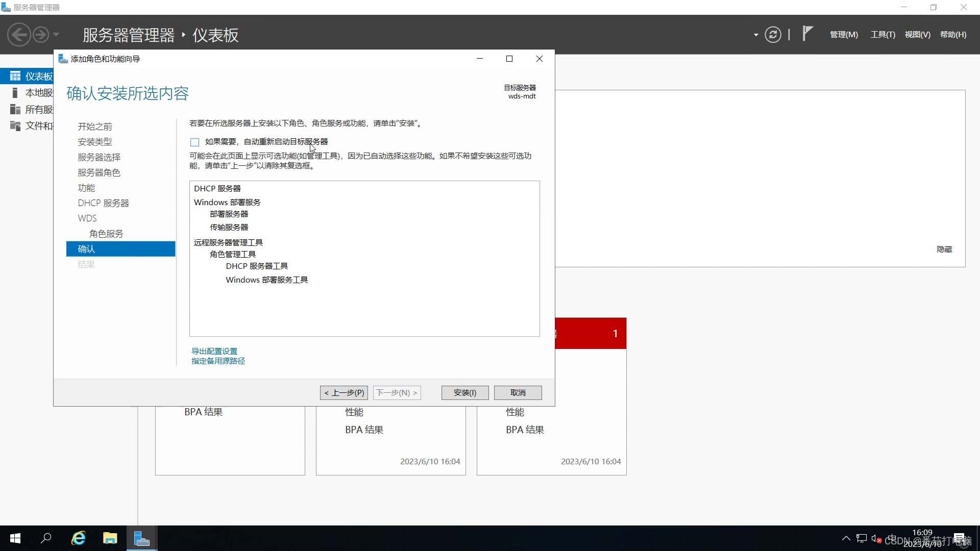Click 隐藏 in the Server Manager welcome panel
The height and width of the screenshot is (551, 980).
pyautogui.click(x=944, y=249)
